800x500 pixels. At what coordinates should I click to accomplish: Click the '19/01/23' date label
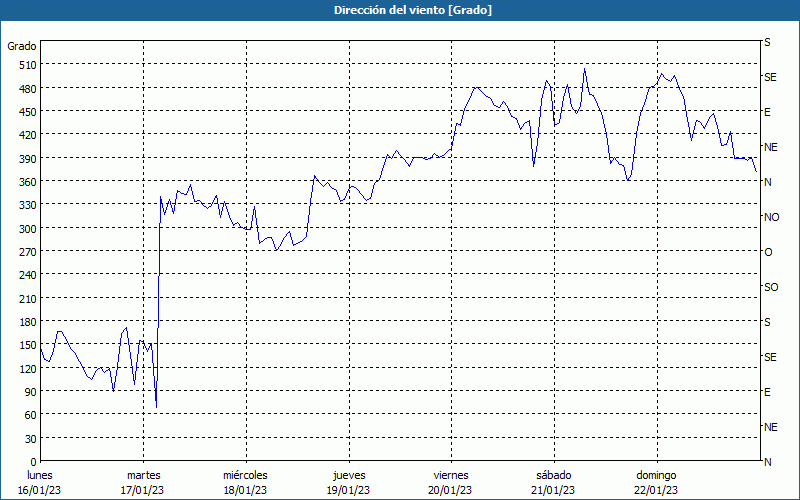(x=348, y=490)
